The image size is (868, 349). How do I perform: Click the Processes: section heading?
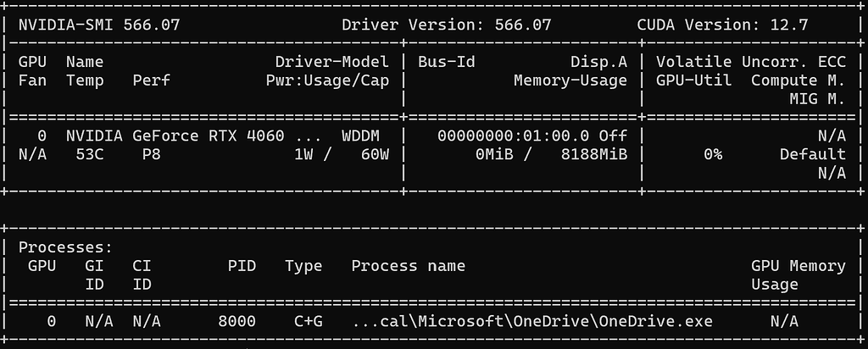coord(65,247)
